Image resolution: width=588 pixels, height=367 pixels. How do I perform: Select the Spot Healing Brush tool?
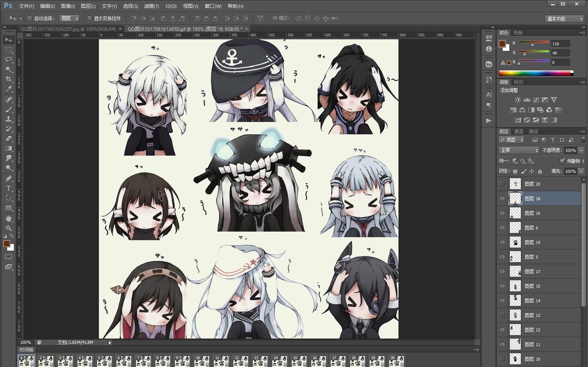9,100
